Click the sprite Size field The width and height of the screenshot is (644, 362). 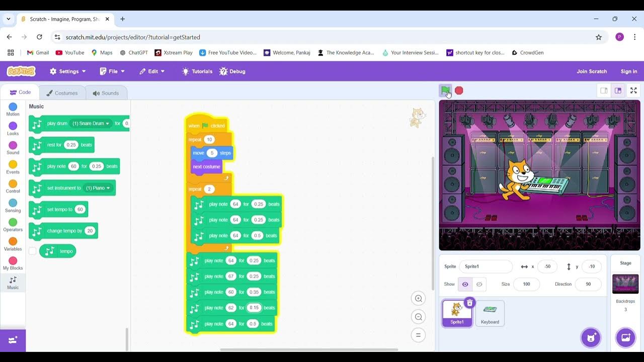click(x=526, y=284)
